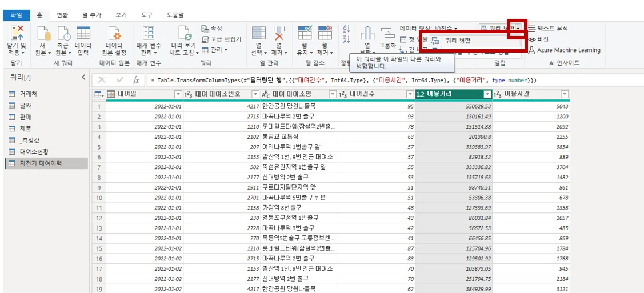Switch to the Tools (도구) tab
The height and width of the screenshot is (293, 644).
[147, 15]
